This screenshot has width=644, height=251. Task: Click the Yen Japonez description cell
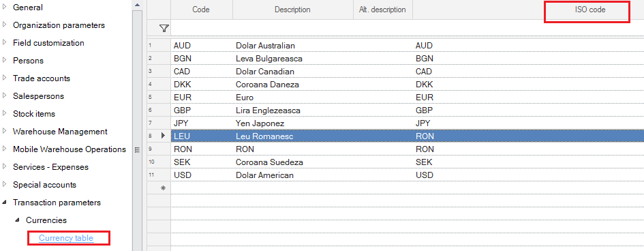tap(293, 123)
